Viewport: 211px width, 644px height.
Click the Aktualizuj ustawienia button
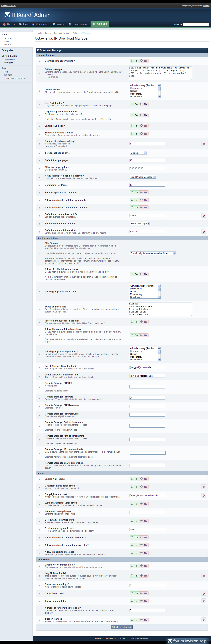pyautogui.click(x=122, y=627)
